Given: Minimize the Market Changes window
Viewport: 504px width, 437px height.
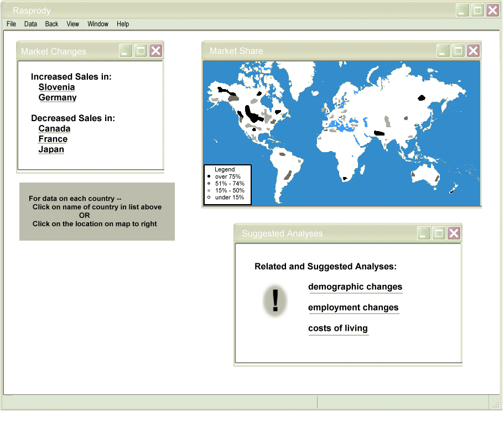Looking at the screenshot, I should pyautogui.click(x=126, y=51).
